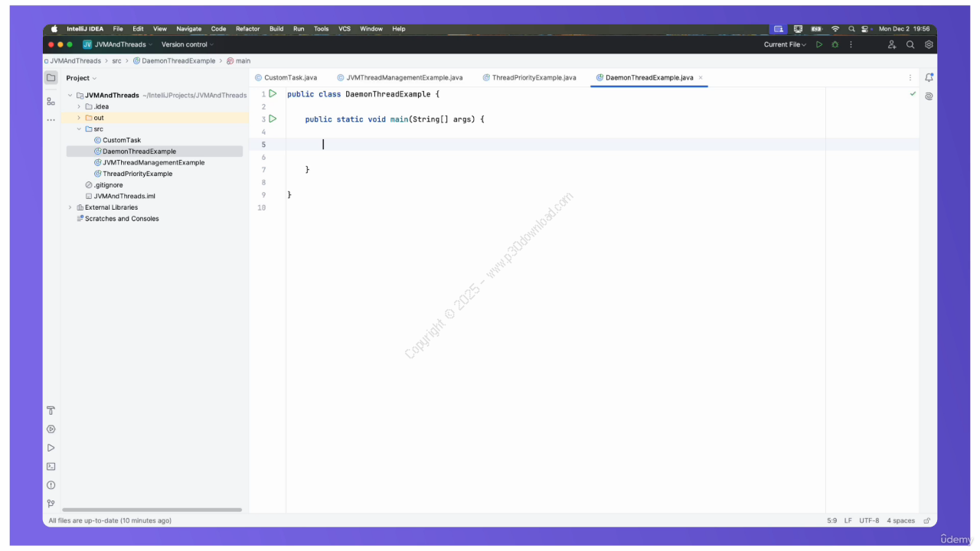Image resolution: width=980 pixels, height=551 pixels.
Task: Expand the out folder
Action: (79, 118)
